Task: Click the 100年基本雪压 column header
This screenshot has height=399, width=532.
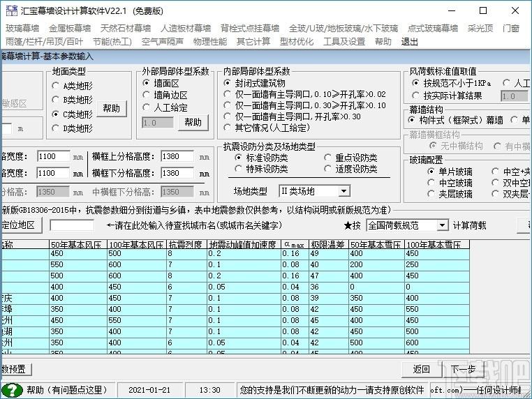Action: point(437,244)
